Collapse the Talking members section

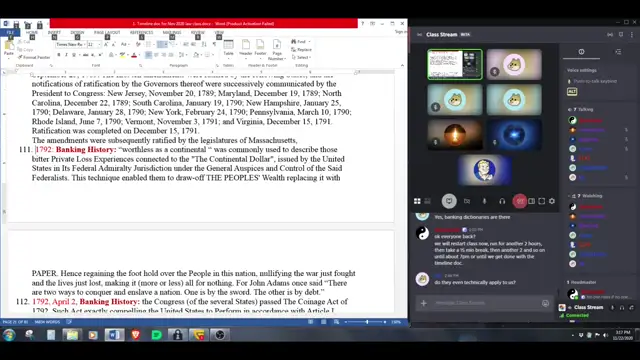click(581, 109)
